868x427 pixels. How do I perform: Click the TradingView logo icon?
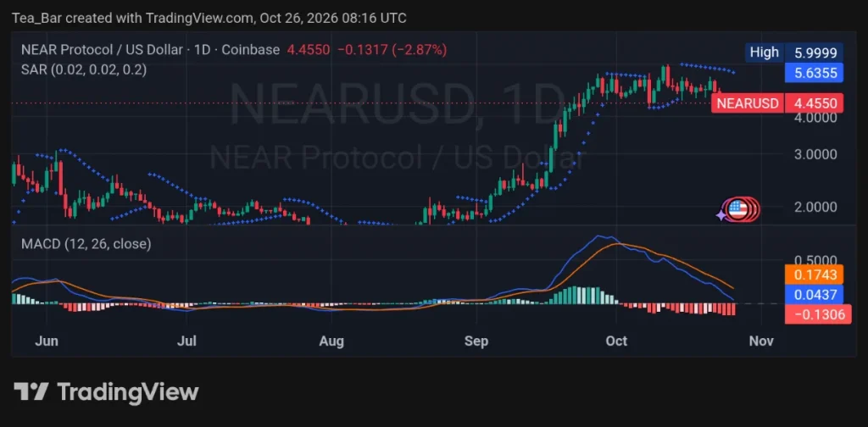tap(31, 391)
